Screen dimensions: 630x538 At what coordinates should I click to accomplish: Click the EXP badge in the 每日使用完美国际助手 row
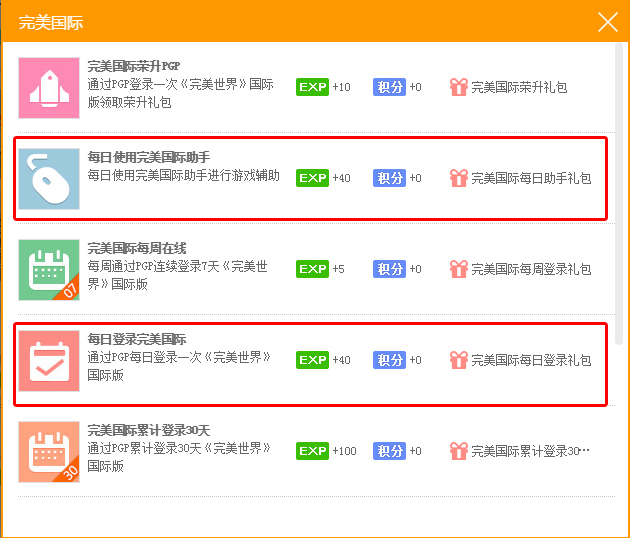(312, 178)
